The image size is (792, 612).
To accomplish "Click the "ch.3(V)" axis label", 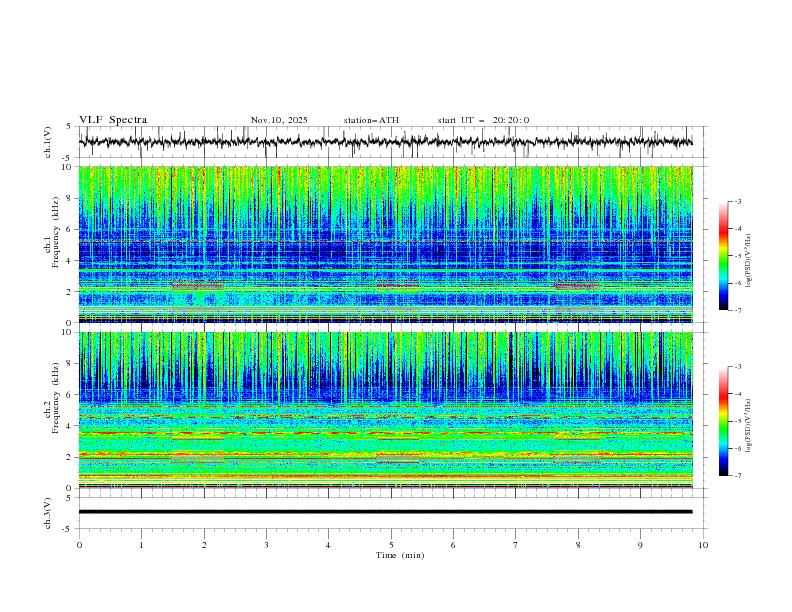I will pyautogui.click(x=48, y=513).
